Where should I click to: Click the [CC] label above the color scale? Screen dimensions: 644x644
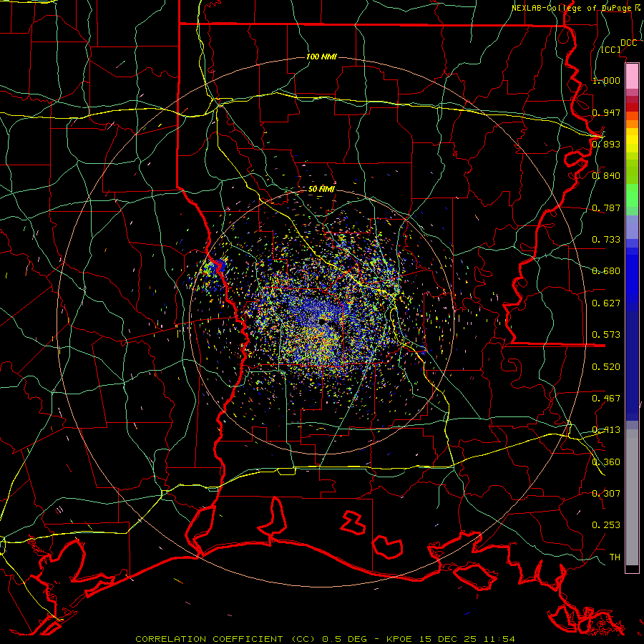coord(611,49)
